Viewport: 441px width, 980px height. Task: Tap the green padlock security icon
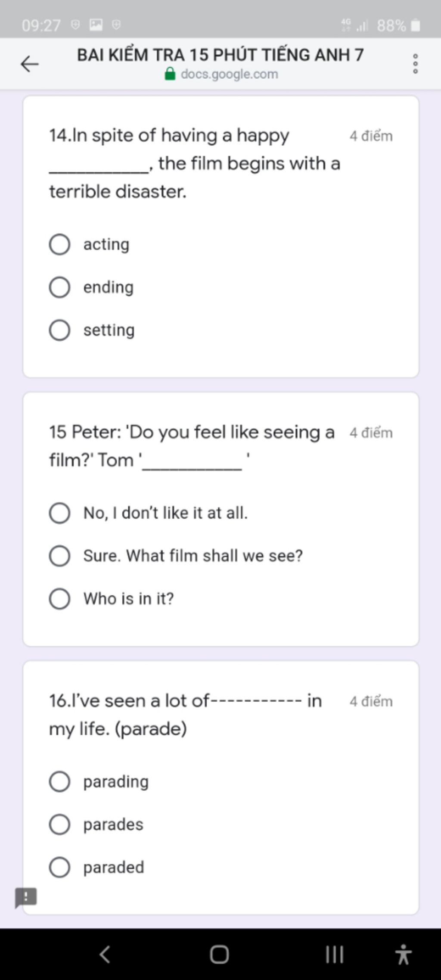(170, 74)
